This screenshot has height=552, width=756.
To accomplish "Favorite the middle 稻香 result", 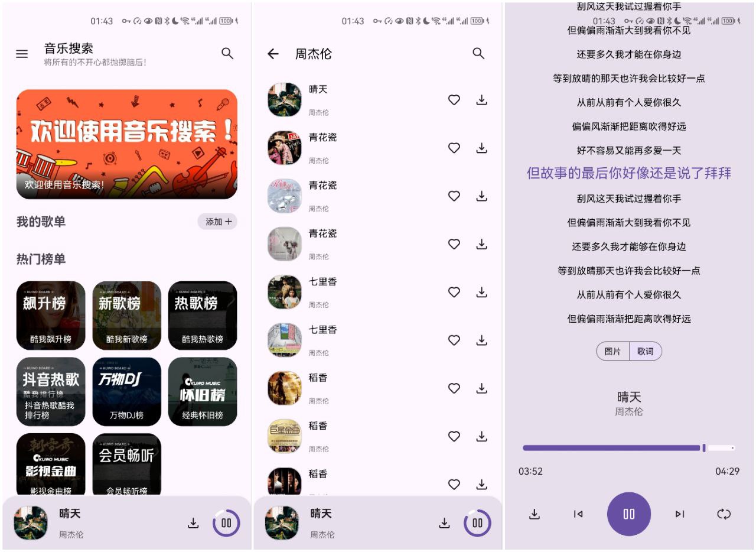I will (454, 436).
